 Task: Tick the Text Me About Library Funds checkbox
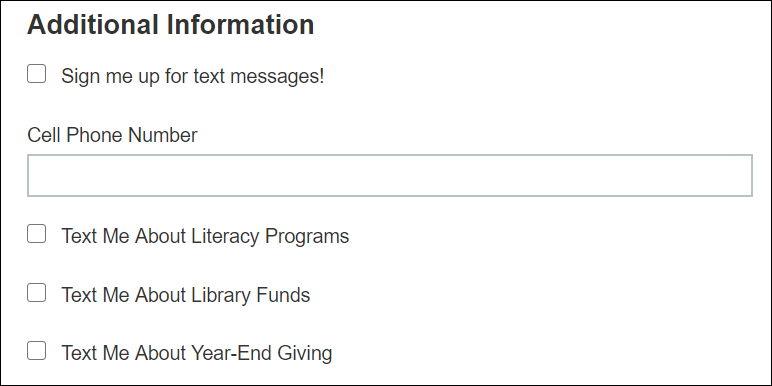[x=36, y=292]
